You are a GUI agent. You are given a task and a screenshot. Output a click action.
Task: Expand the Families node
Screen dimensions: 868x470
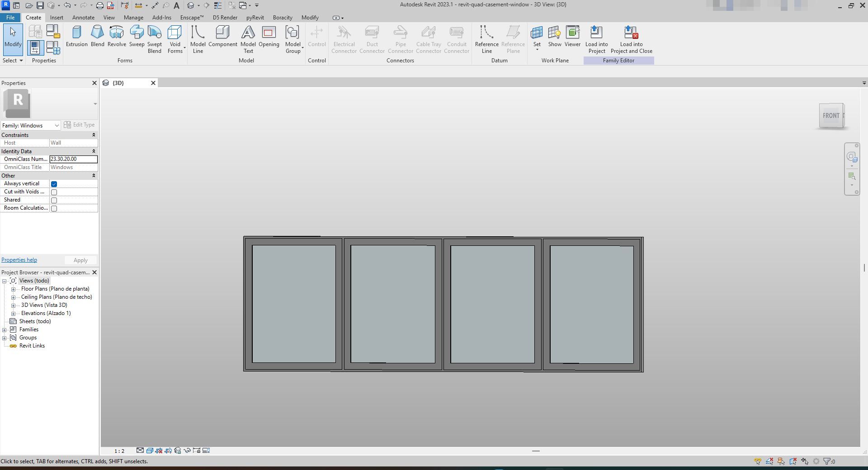point(5,330)
